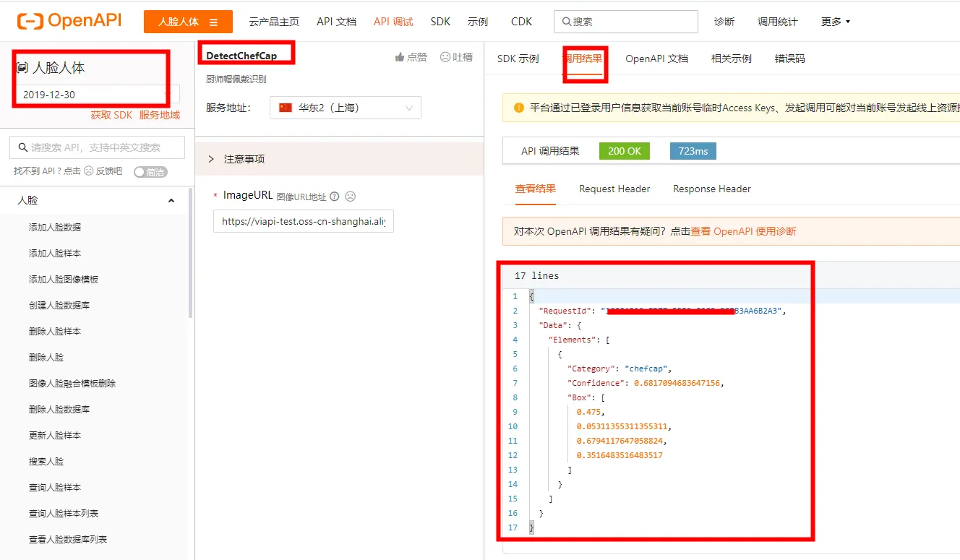This screenshot has width=960, height=560.
Task: Click the 点赞 thumbs-up icon
Action: pyautogui.click(x=399, y=57)
